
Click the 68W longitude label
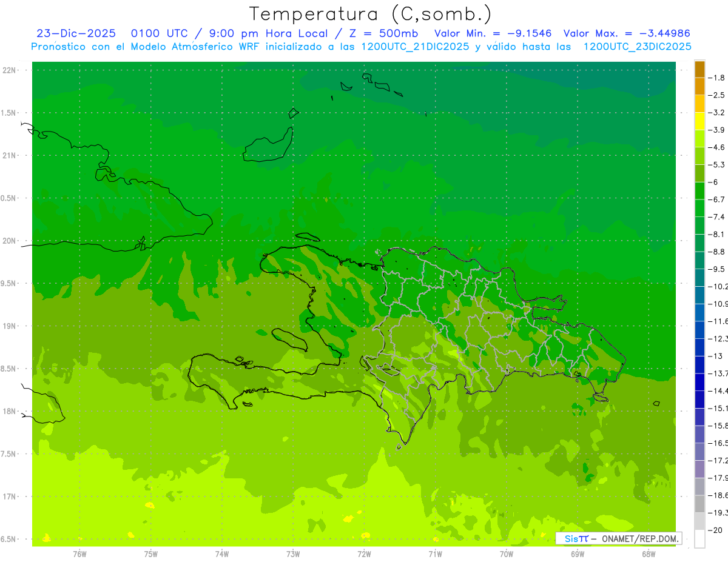[649, 554]
